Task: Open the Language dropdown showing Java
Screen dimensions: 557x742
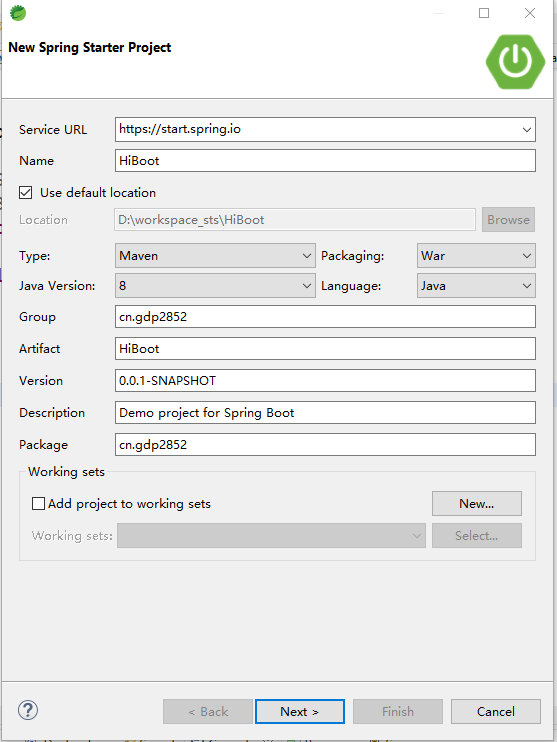Action: click(x=476, y=286)
